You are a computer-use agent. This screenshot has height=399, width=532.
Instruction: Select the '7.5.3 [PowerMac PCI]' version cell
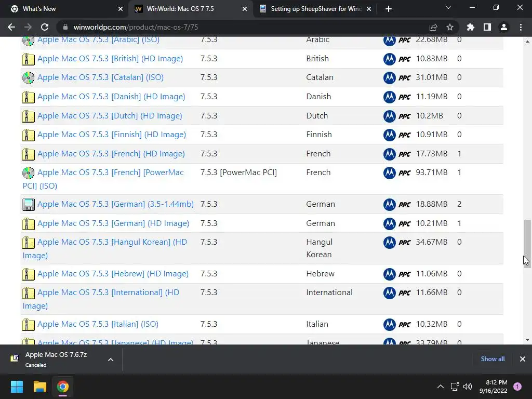point(238,172)
